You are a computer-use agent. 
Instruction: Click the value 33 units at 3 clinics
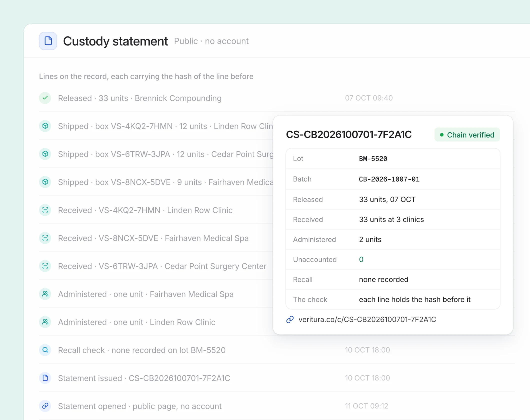coord(391,219)
